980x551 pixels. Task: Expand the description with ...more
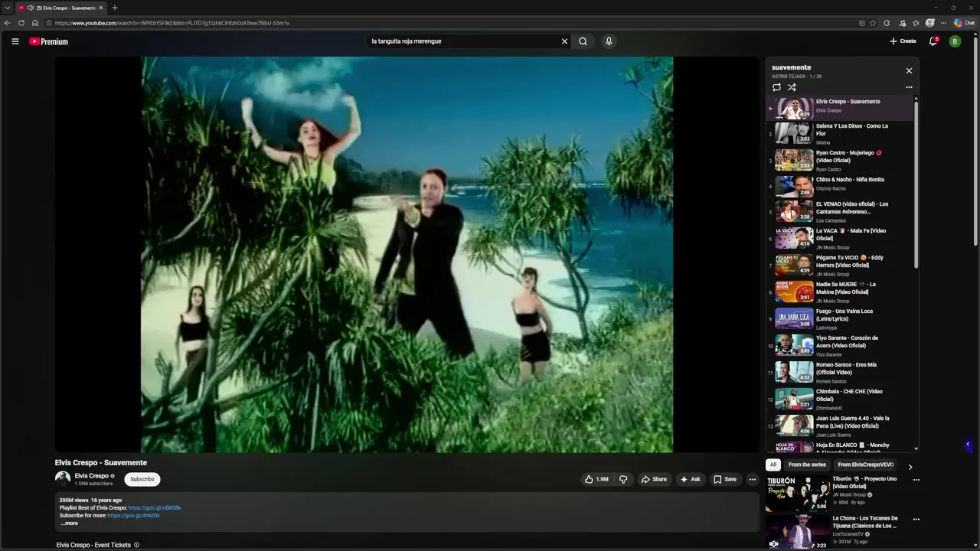tap(69, 523)
